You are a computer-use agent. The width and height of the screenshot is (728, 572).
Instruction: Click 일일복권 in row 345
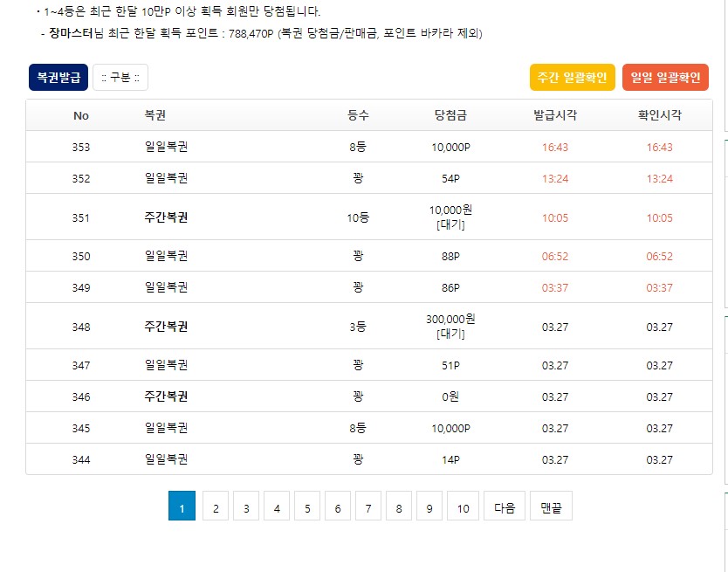tap(166, 428)
